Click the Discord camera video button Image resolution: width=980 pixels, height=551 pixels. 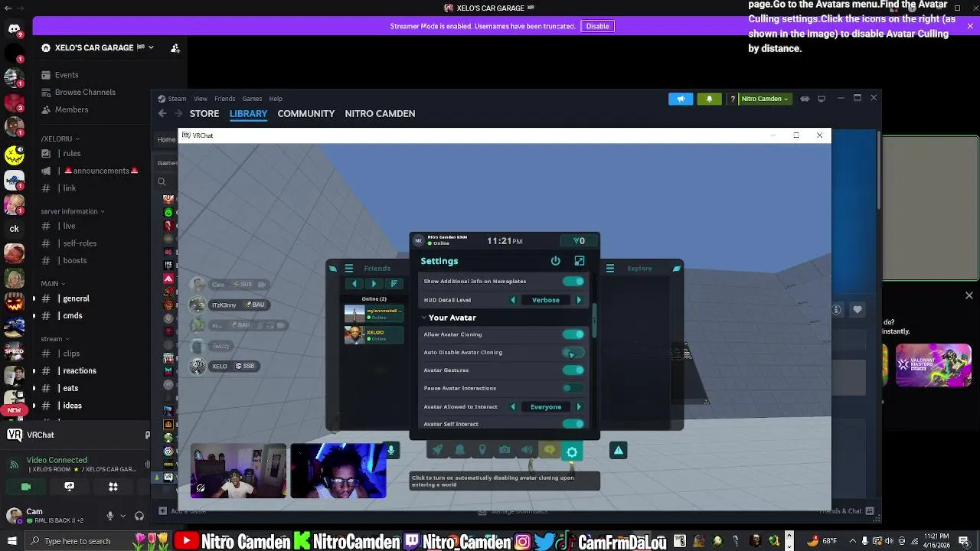pyautogui.click(x=26, y=487)
